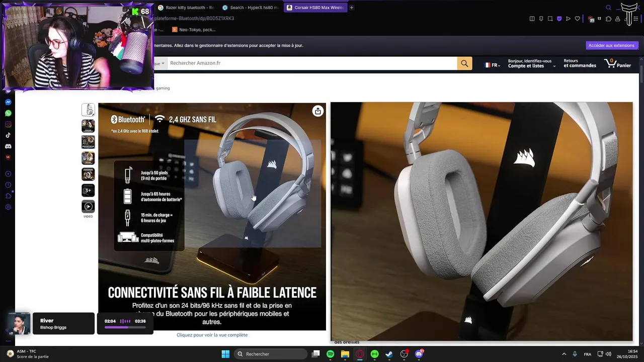644x362 pixels.
Task: Open Instagram in the browser sidebar
Action: tap(8, 124)
